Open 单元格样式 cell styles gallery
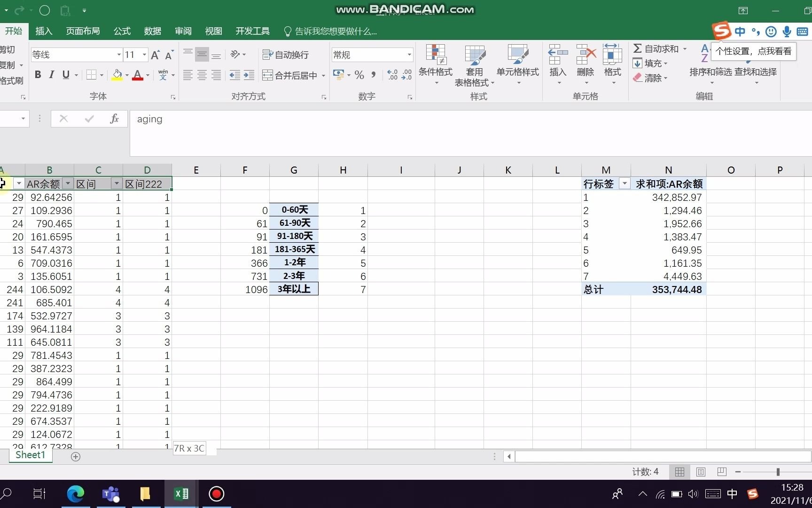 (x=518, y=65)
